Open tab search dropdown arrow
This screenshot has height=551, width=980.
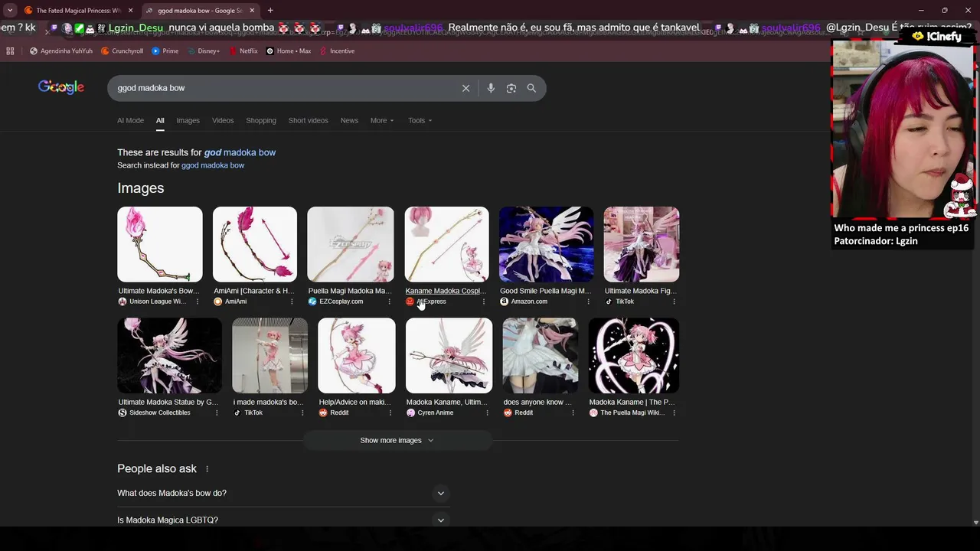point(10,11)
